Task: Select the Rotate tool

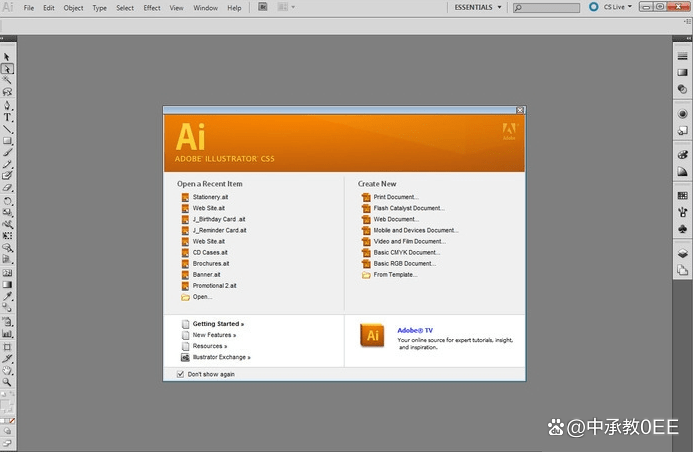Action: point(7,201)
